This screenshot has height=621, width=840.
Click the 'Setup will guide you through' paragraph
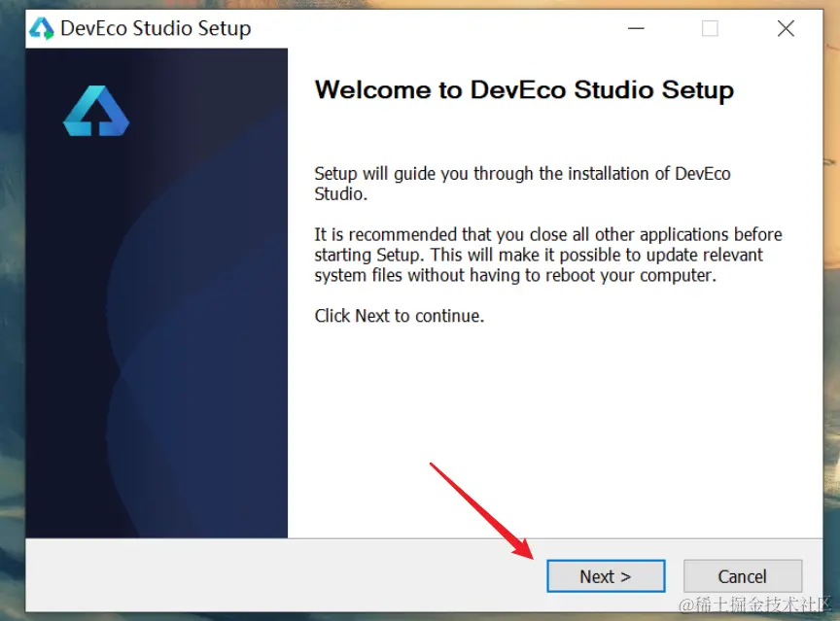(522, 184)
